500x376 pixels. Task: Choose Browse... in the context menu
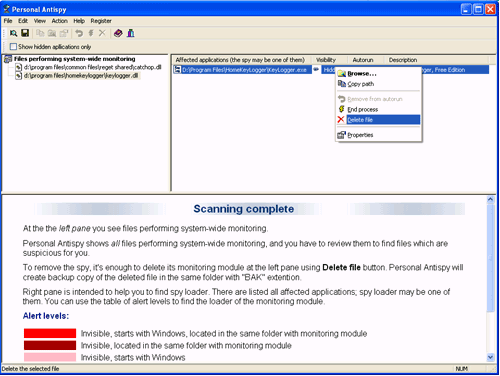coord(379,74)
